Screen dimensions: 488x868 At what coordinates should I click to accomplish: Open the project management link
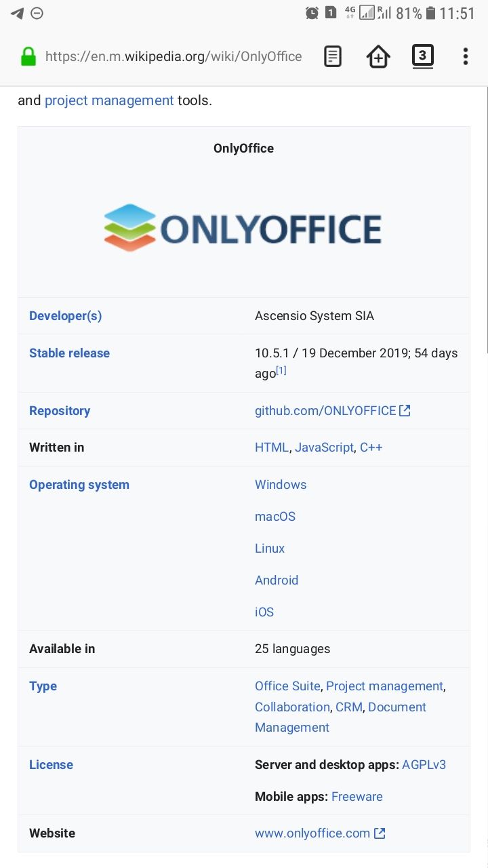tap(109, 100)
